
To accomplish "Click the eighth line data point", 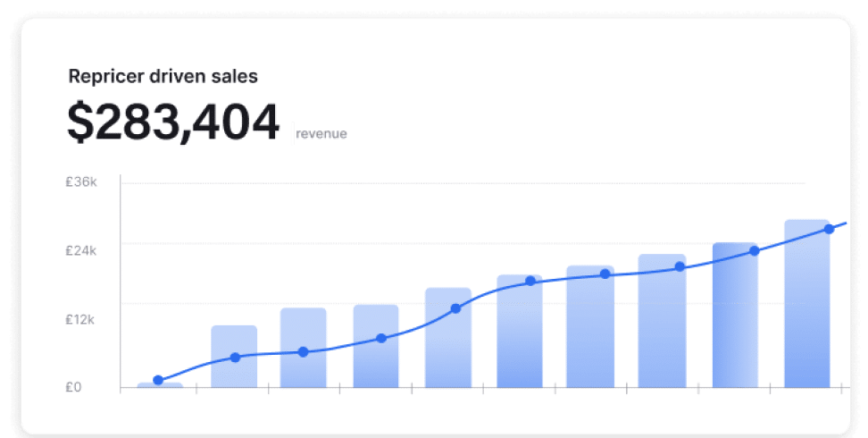I will point(680,267).
